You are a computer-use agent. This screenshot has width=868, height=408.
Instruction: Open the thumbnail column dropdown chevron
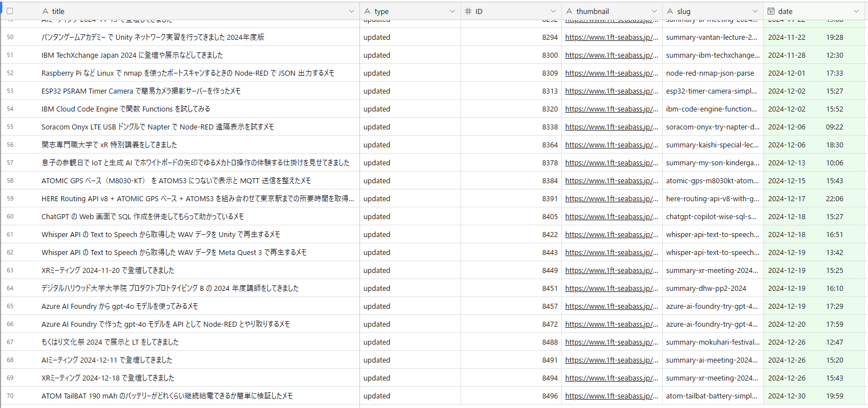[654, 11]
